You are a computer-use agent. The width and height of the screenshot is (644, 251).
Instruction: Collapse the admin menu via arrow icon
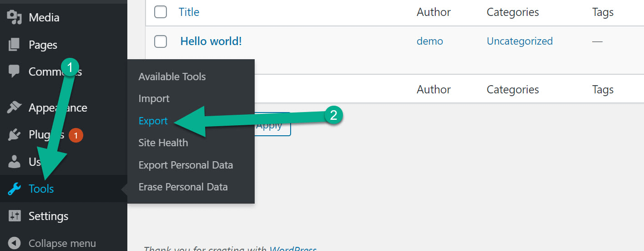(15, 243)
